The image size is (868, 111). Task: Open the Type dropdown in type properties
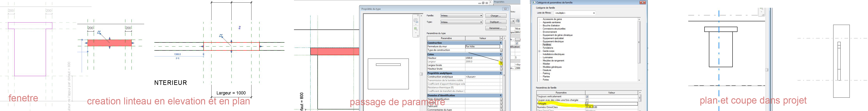coord(481,22)
